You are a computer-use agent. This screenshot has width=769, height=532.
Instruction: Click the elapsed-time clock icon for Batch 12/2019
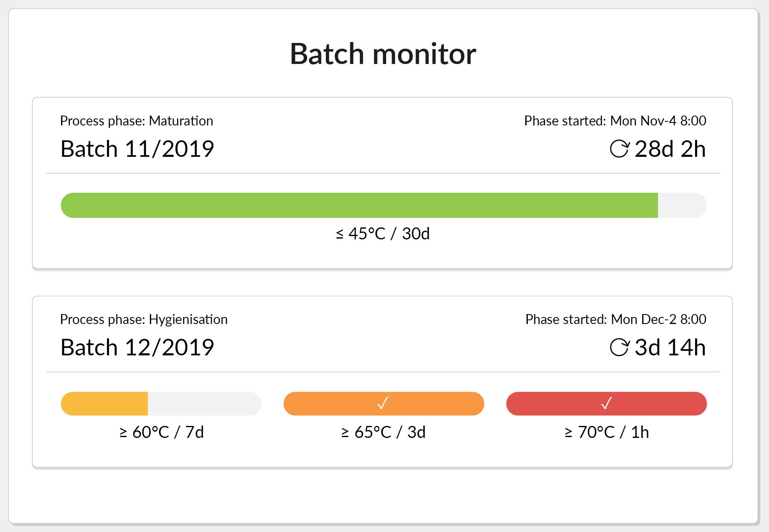click(x=619, y=348)
